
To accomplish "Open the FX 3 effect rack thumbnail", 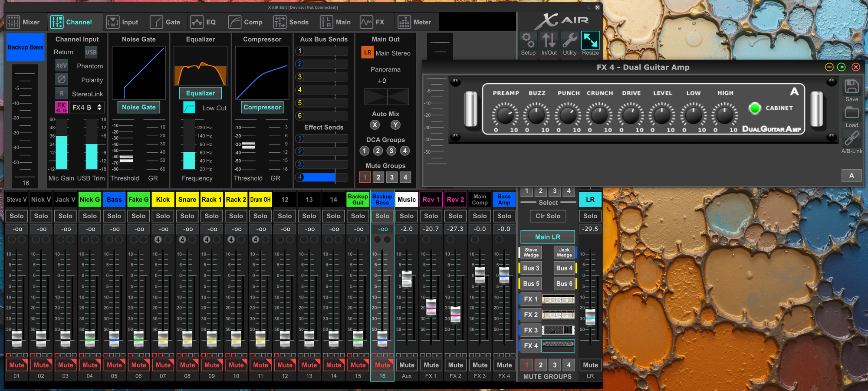I will coord(558,330).
